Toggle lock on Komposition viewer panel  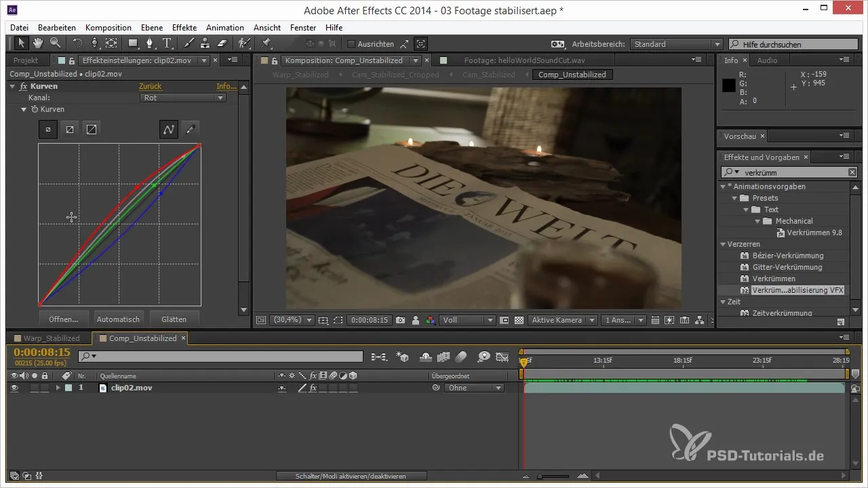pyautogui.click(x=275, y=60)
